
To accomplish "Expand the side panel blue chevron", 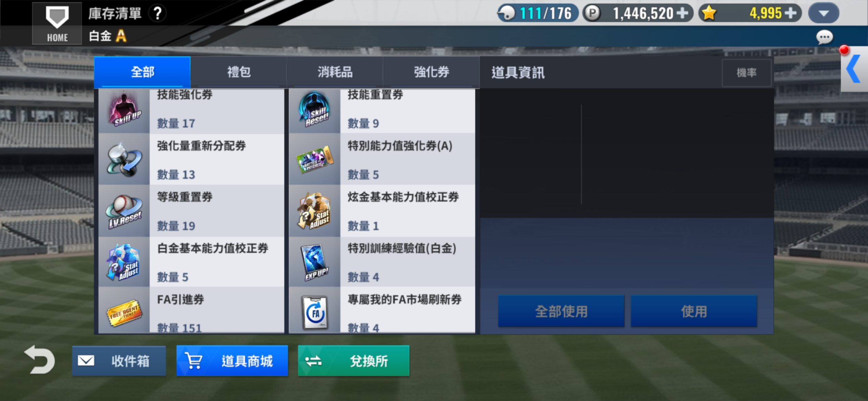I will click(854, 69).
